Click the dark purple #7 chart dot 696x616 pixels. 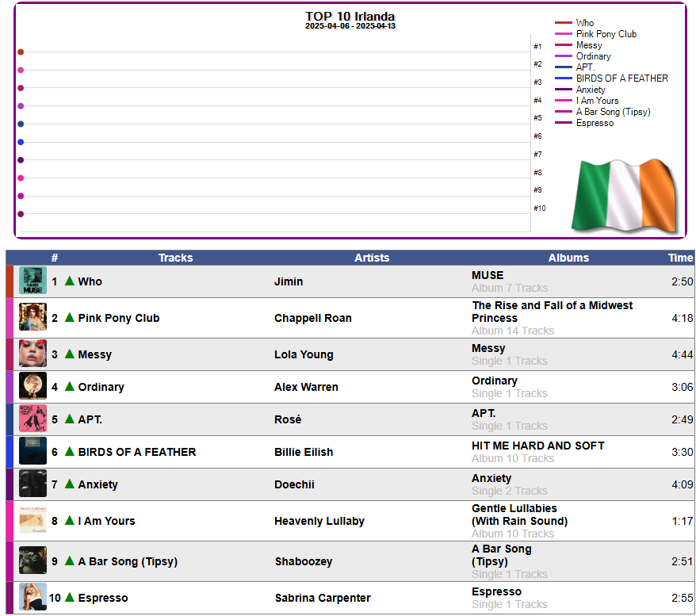tap(21, 160)
